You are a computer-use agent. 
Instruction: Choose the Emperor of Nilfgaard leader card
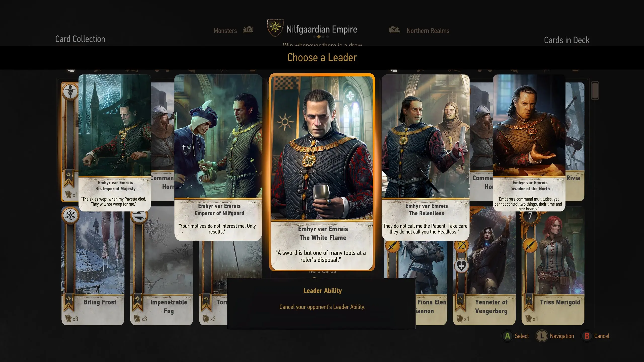(218, 157)
